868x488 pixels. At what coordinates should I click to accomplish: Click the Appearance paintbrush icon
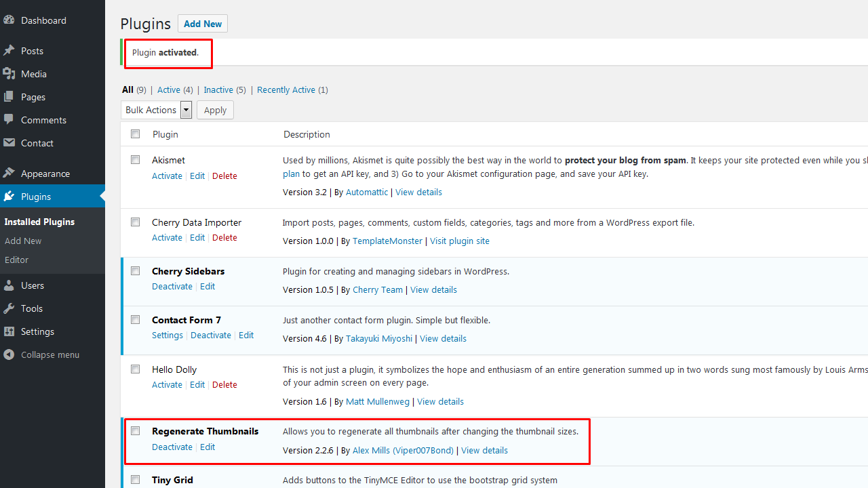coord(9,174)
